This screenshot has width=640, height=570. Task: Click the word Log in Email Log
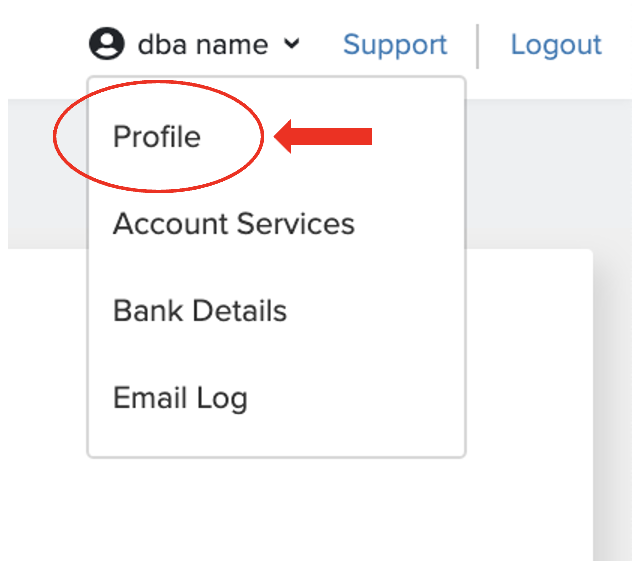(x=222, y=399)
